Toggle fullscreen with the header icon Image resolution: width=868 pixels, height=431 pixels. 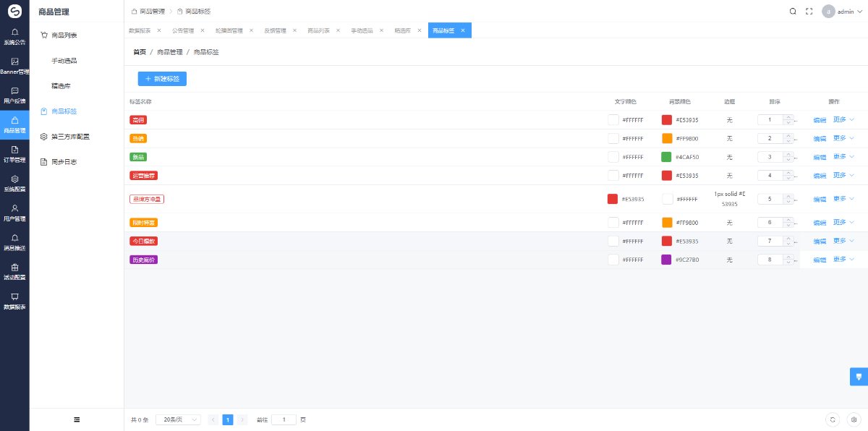809,11
